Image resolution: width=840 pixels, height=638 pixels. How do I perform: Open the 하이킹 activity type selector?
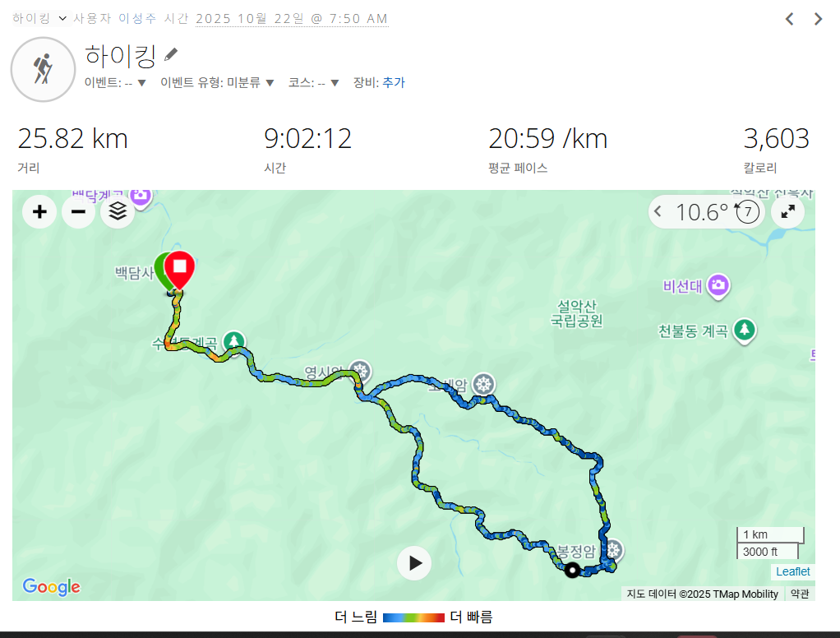click(x=40, y=18)
